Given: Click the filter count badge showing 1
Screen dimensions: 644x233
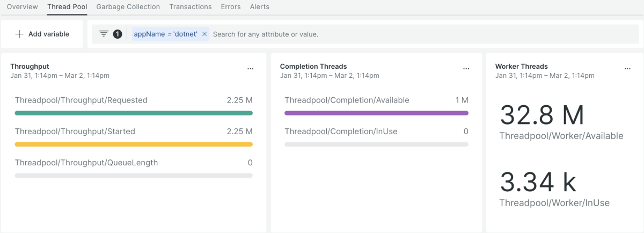Looking at the screenshot, I should click(117, 34).
